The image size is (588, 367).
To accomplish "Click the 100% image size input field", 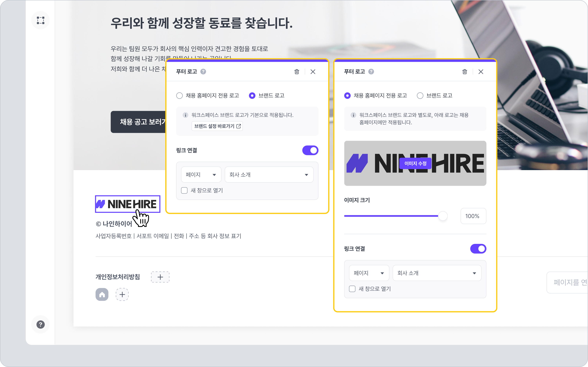I will click(473, 216).
